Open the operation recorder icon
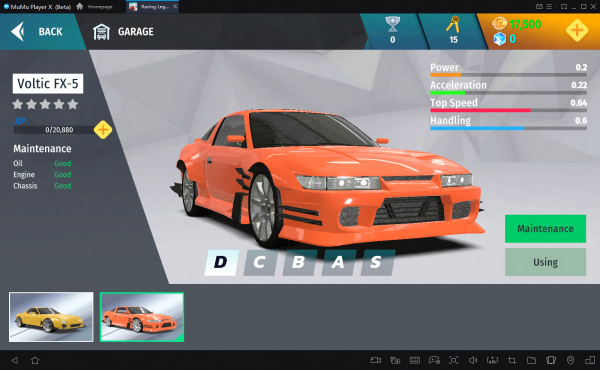This screenshot has height=370, width=600. [395, 360]
